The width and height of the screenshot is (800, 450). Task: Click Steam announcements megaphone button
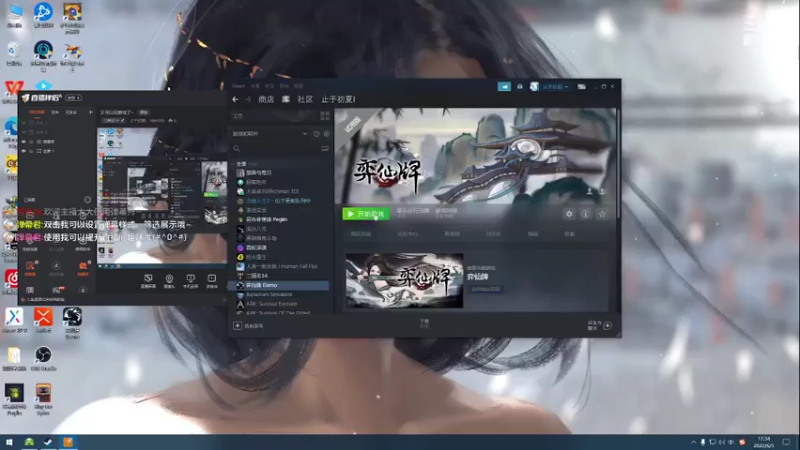(x=504, y=87)
